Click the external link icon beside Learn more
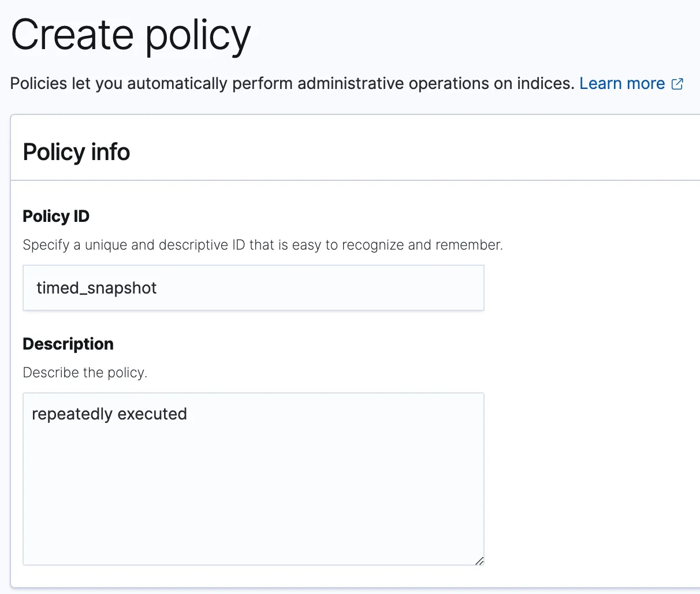The height and width of the screenshot is (594, 700). pos(677,84)
